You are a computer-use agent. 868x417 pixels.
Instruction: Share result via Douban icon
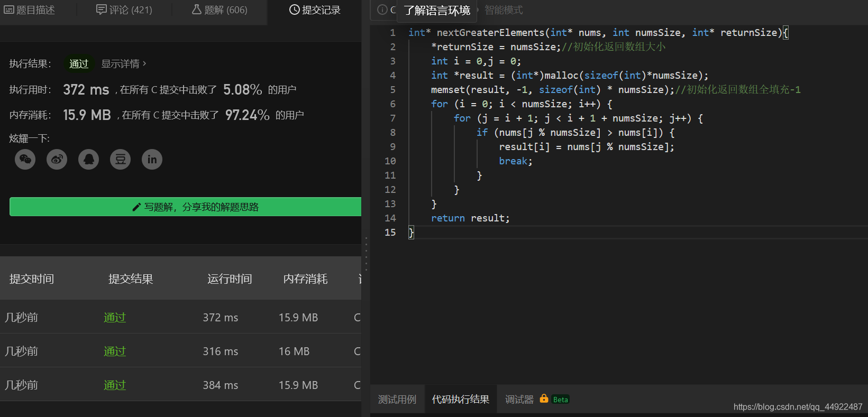(120, 159)
